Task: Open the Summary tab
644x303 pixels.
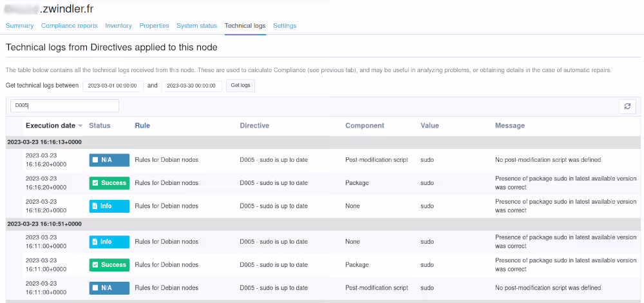Action: pos(19,26)
